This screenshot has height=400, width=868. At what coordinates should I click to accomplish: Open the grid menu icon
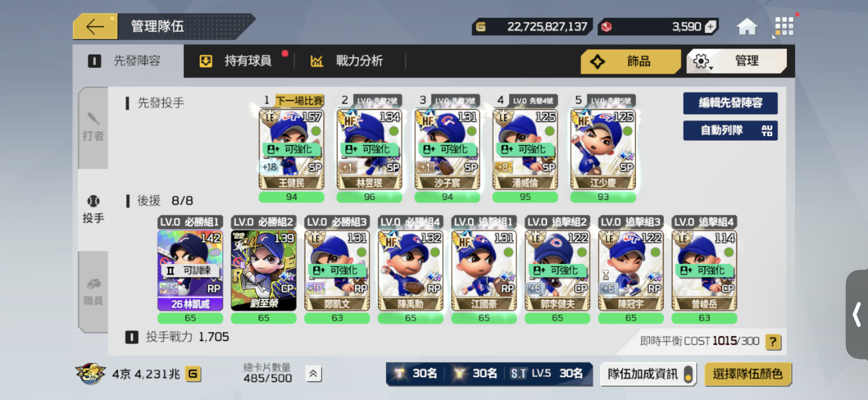784,27
